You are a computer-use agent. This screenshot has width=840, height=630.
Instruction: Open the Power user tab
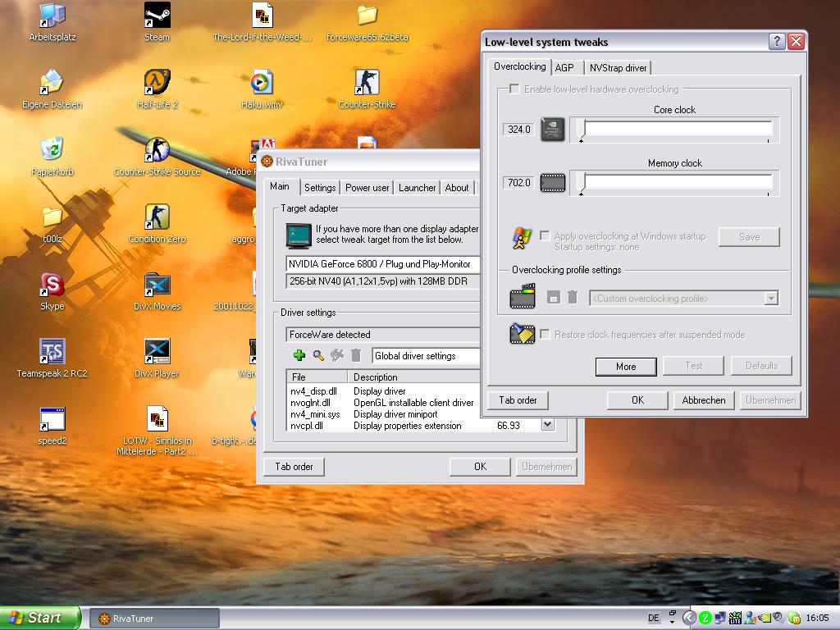[367, 188]
